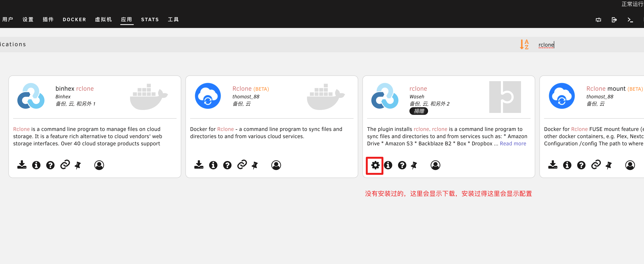Go to the STATS tab
Viewport: 644px width, 264px height.
coord(150,19)
